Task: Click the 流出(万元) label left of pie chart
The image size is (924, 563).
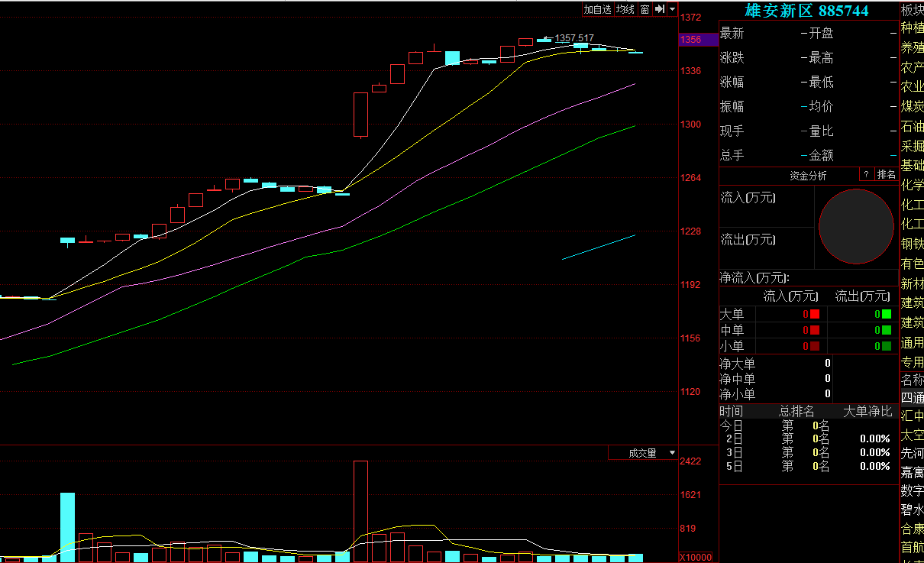Action: tap(748, 240)
